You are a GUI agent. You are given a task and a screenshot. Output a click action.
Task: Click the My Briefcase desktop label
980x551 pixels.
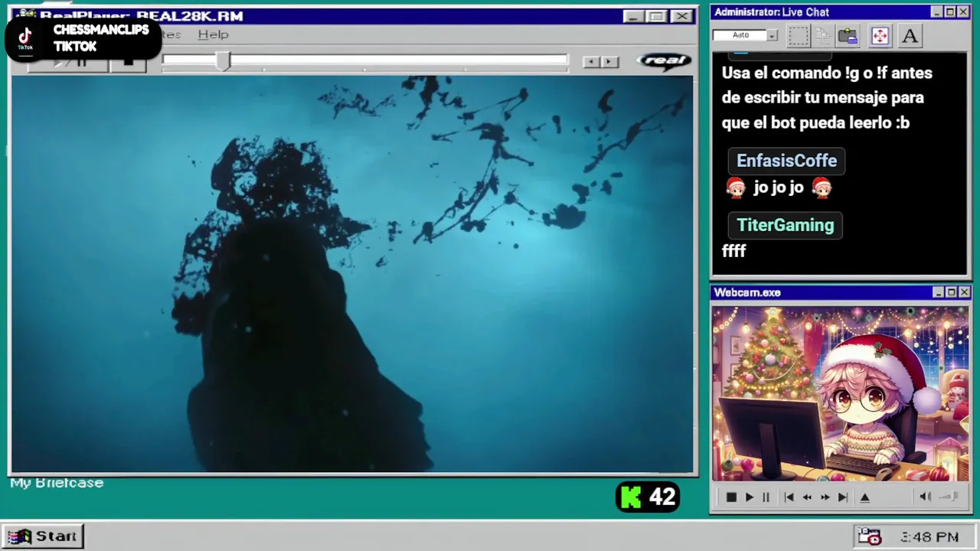(x=57, y=483)
